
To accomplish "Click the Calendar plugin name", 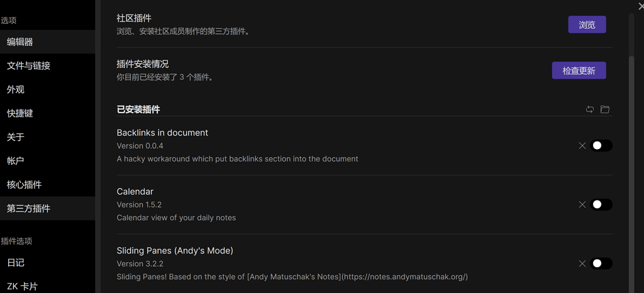I will point(135,192).
